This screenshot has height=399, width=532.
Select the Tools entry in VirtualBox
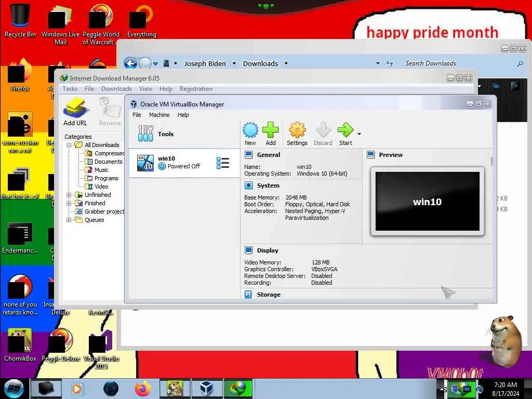[184, 134]
